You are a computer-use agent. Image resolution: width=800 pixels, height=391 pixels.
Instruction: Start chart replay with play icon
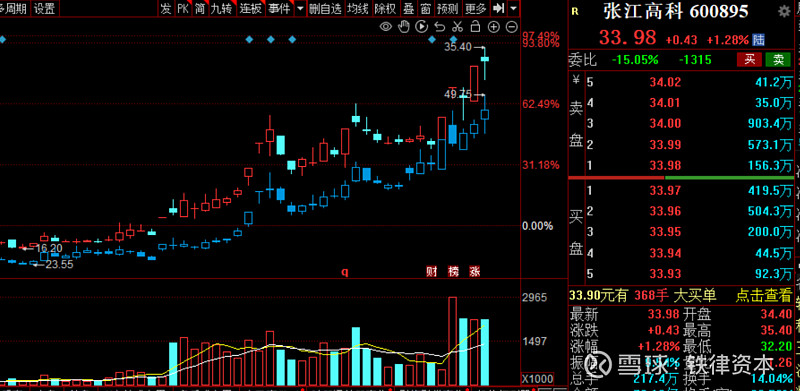(x=421, y=27)
